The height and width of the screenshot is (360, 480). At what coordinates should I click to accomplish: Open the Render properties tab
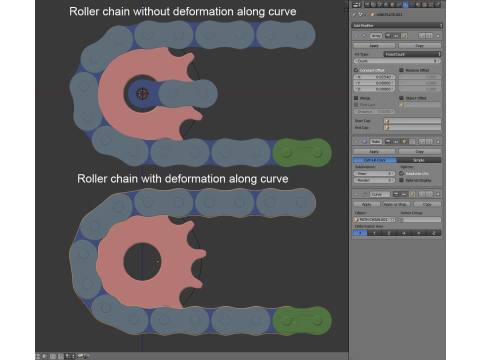pyautogui.click(x=367, y=5)
